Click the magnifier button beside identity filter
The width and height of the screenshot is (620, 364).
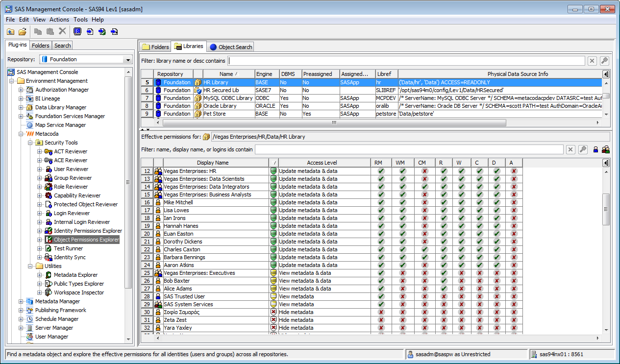click(583, 149)
